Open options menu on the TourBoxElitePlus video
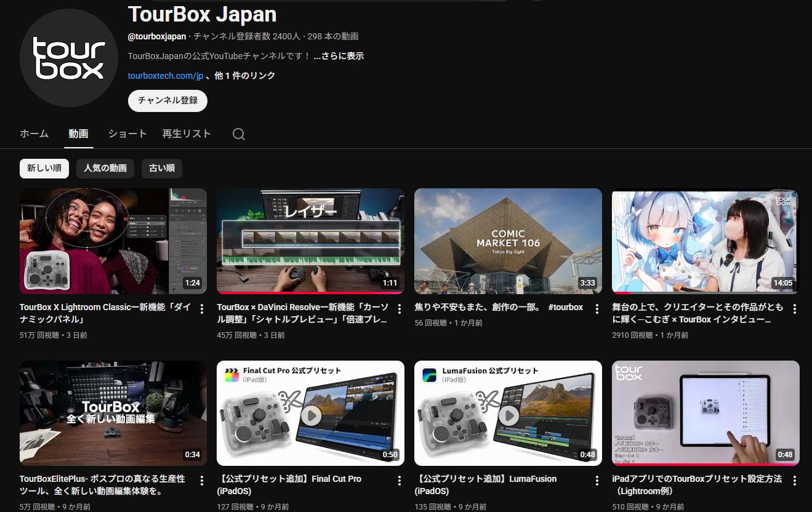The height and width of the screenshot is (512, 812). [x=201, y=481]
